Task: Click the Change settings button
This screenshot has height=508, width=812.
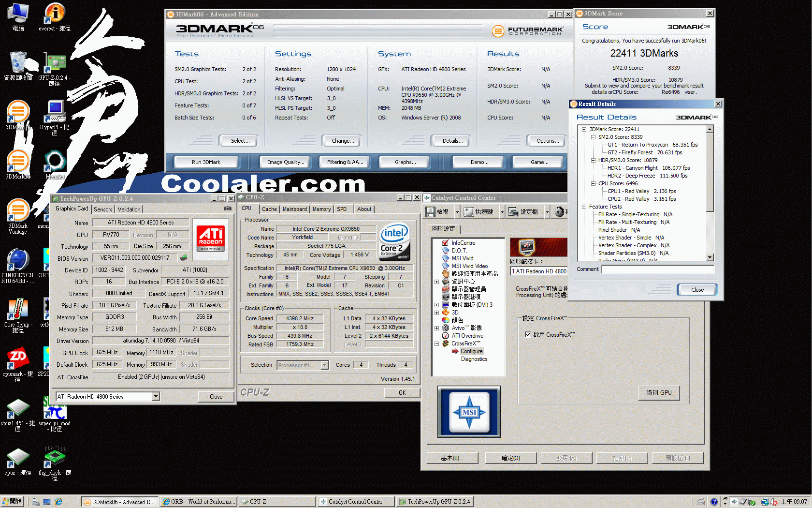Action: (x=343, y=141)
